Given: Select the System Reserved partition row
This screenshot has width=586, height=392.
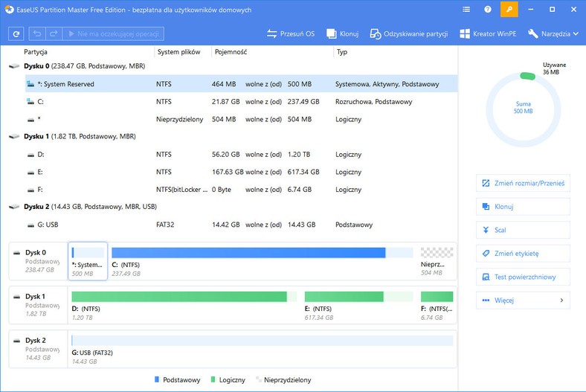Looking at the screenshot, I should coord(241,84).
